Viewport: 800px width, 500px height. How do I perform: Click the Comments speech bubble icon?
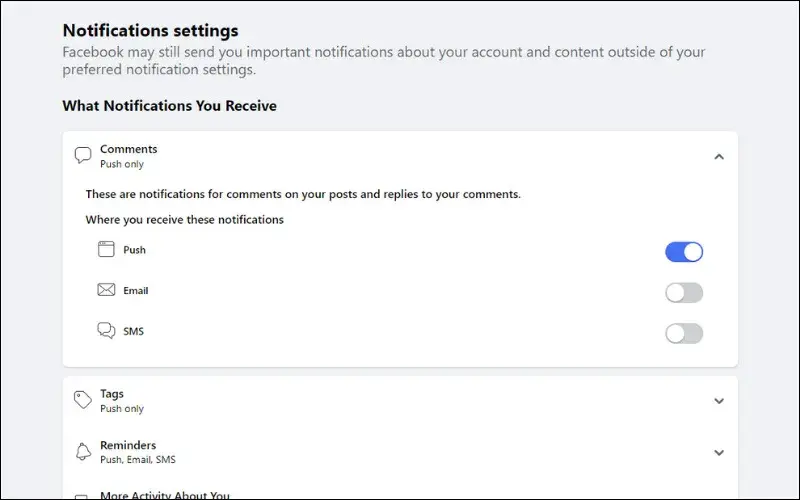tap(83, 155)
